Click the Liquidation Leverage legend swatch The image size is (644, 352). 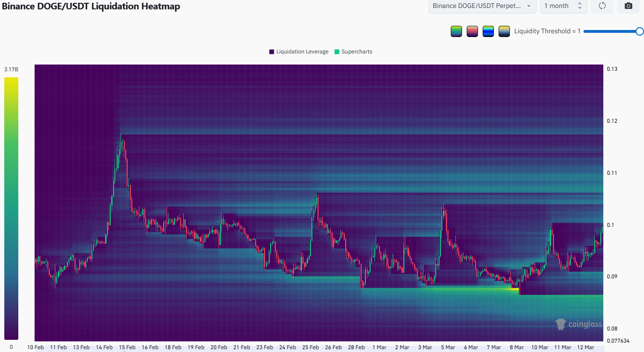(271, 52)
